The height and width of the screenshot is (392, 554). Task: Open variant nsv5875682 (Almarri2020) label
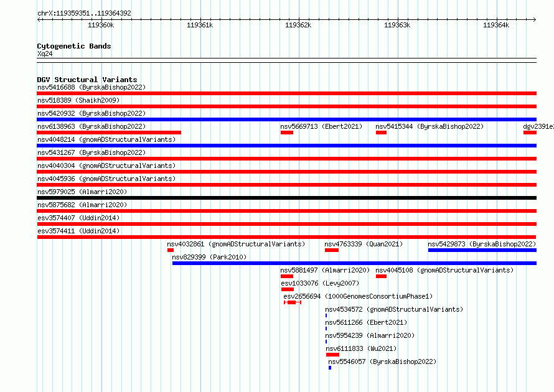click(x=82, y=205)
